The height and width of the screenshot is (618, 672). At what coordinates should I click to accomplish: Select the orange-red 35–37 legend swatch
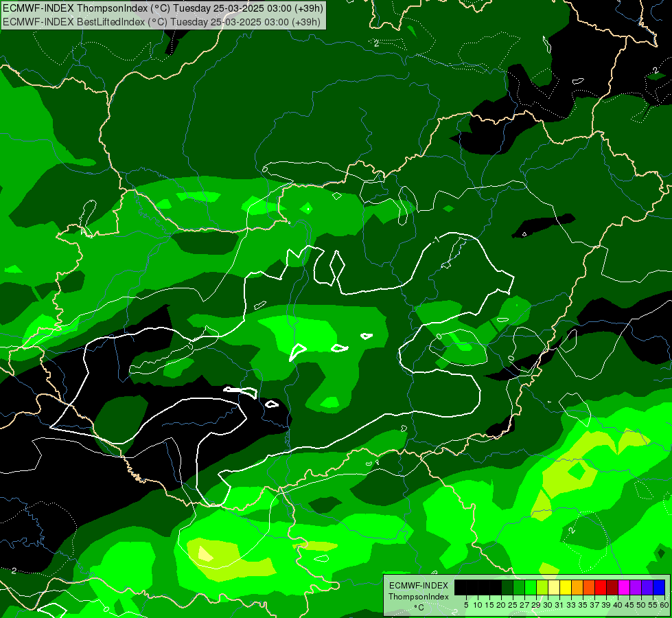(589, 587)
